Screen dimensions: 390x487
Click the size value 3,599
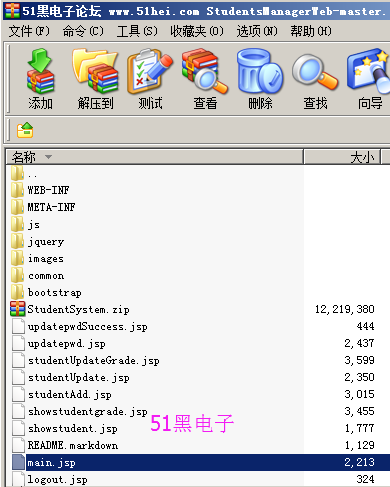pyautogui.click(x=359, y=360)
